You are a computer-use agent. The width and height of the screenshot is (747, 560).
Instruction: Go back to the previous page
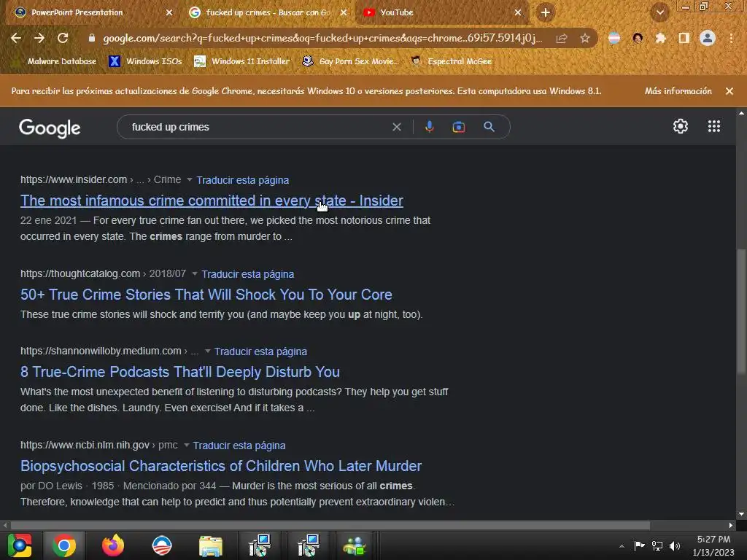16,38
